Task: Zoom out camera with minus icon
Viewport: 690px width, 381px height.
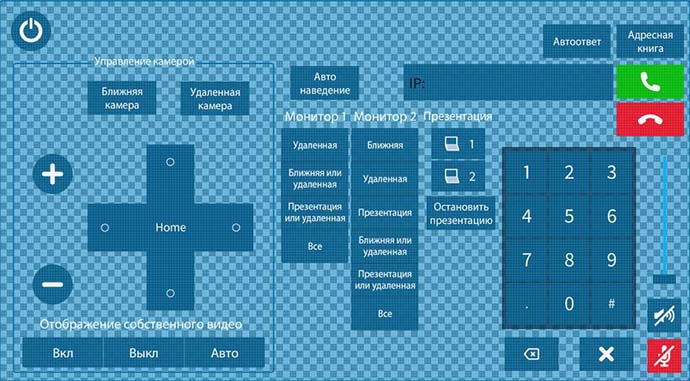Action: 53,284
